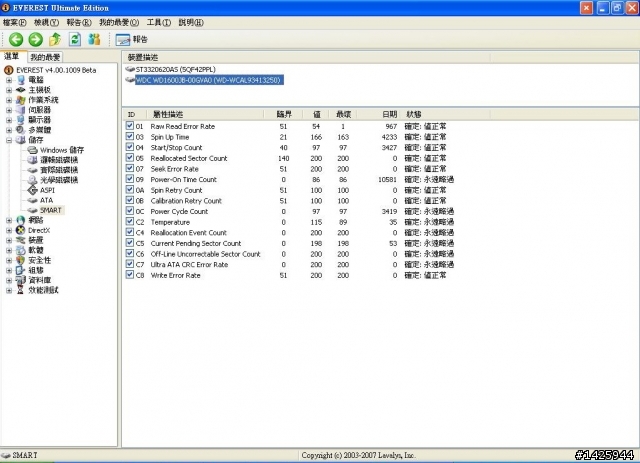Screen dimensions: 640x463
Task: Select the display monitor icon node in the tree
Action: (20, 120)
